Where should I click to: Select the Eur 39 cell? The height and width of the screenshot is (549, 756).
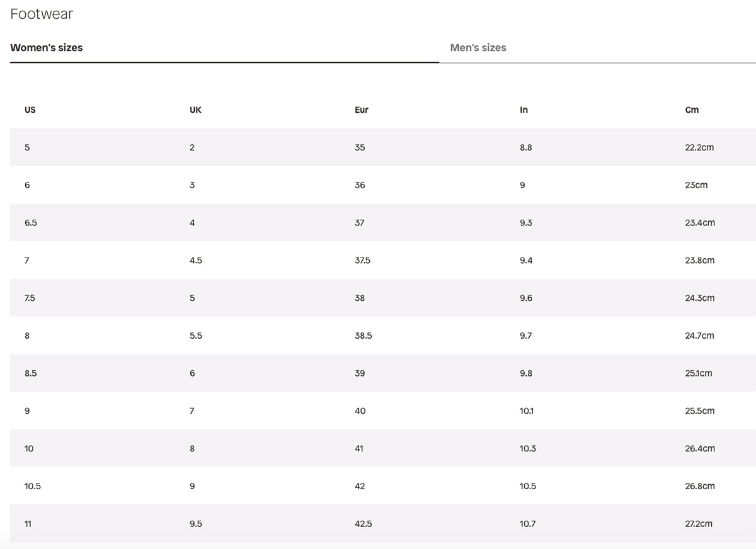click(x=360, y=373)
